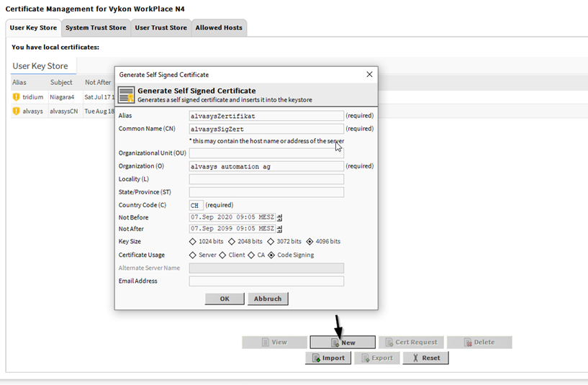This screenshot has height=385, width=588.
Task: Choose Client certificate usage
Action: coord(223,255)
